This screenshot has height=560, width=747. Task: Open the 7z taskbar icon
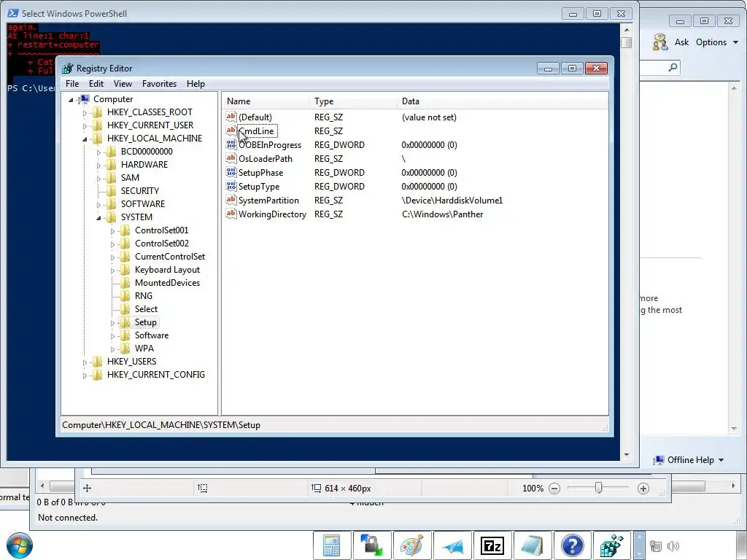pyautogui.click(x=492, y=545)
